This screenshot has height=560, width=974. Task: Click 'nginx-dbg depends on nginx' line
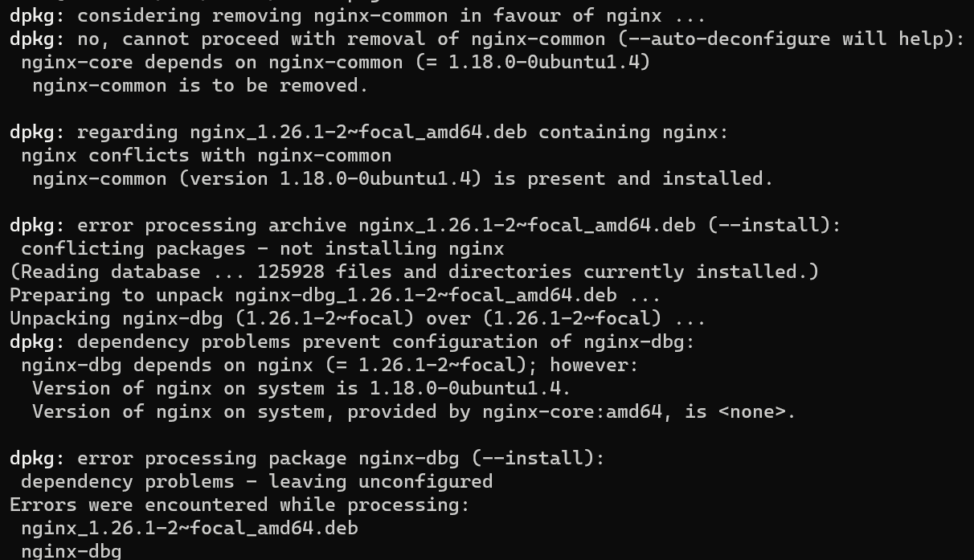point(329,365)
